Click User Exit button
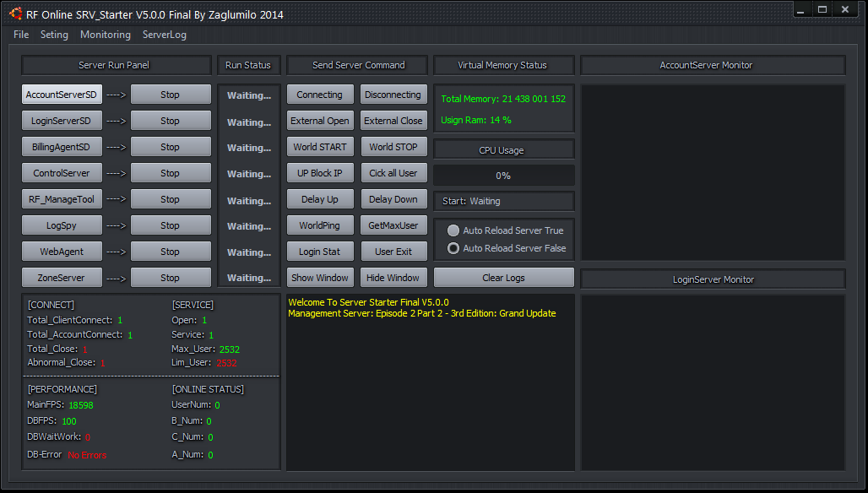 (x=393, y=252)
